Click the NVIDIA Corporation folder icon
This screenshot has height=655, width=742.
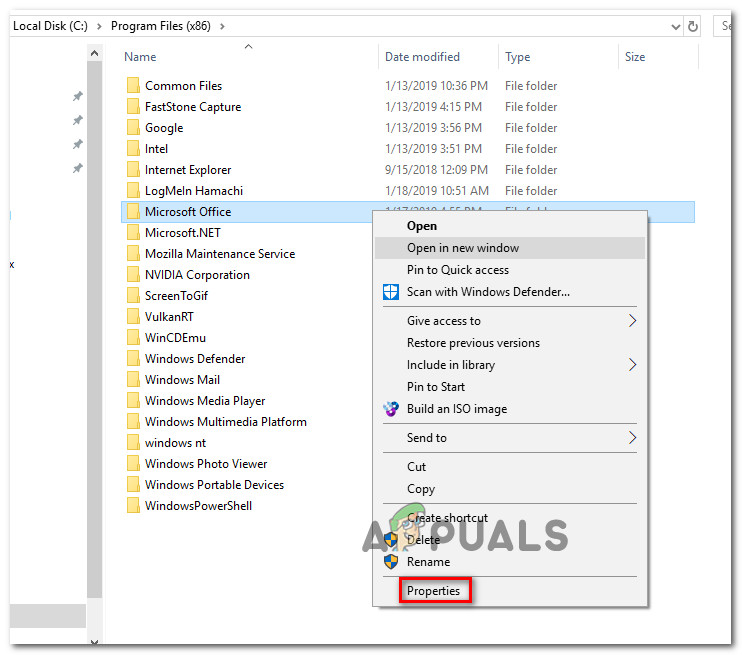[133, 274]
